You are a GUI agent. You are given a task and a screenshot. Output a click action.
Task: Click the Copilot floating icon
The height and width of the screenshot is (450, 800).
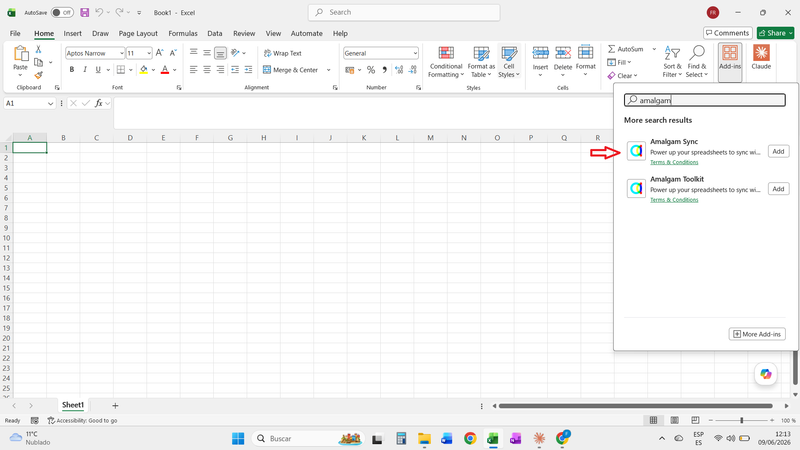click(766, 374)
